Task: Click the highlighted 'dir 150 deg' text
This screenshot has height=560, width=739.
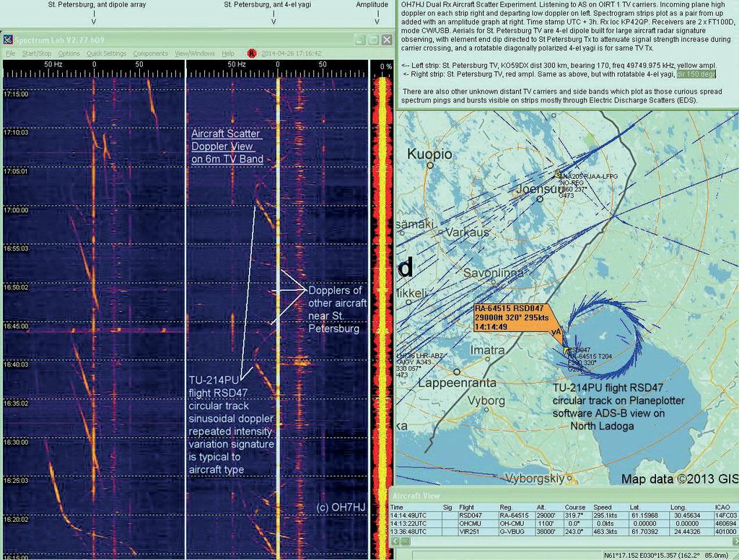Action: (x=696, y=74)
